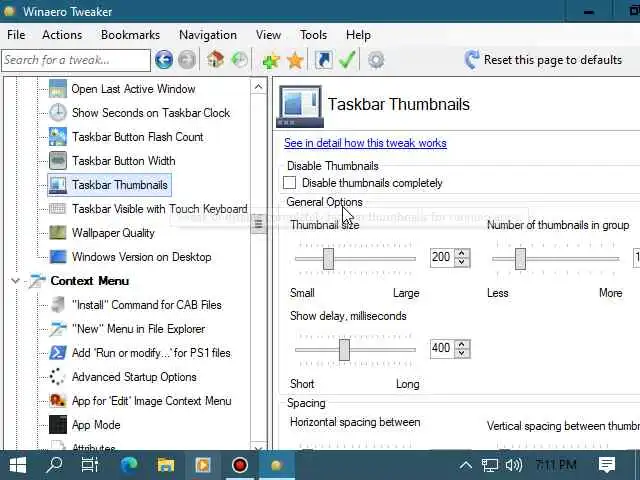The image size is (640, 480).
Task: Click the Taskbar Button Width icon
Action: pos(58,161)
